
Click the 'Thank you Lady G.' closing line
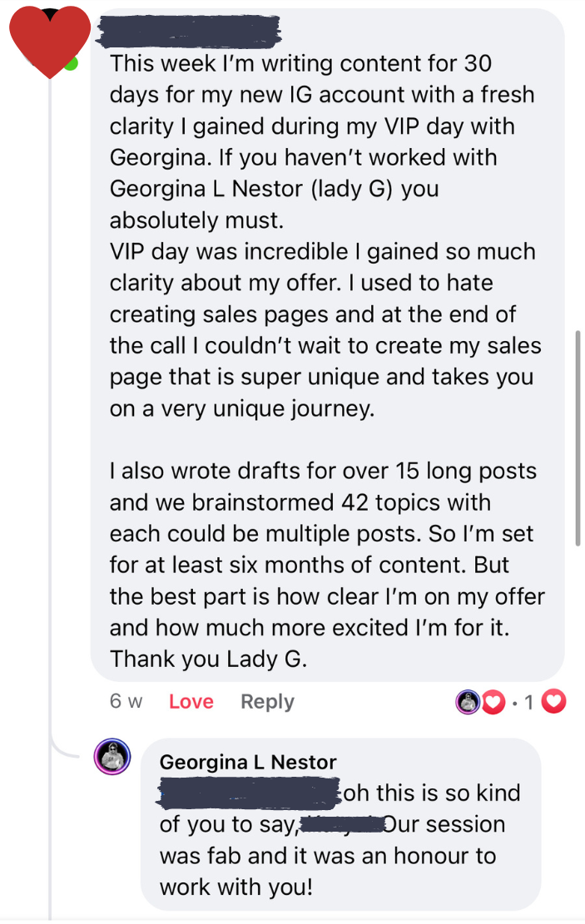coord(208,659)
